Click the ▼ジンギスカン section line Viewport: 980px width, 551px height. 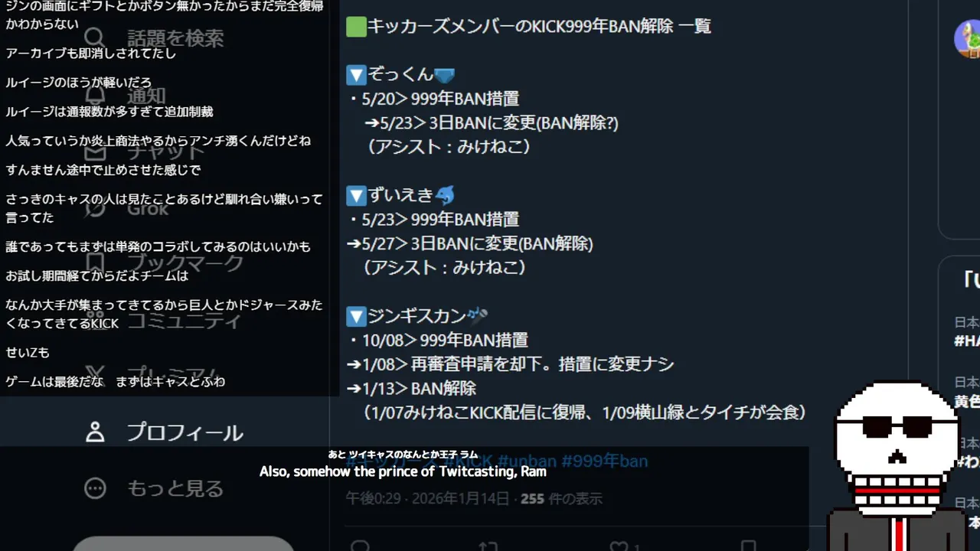click(x=417, y=315)
